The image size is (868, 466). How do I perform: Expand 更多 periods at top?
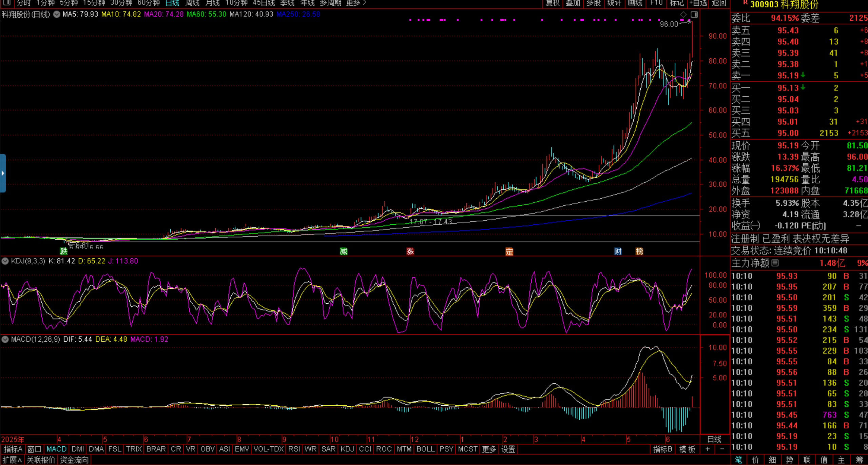point(356,3)
